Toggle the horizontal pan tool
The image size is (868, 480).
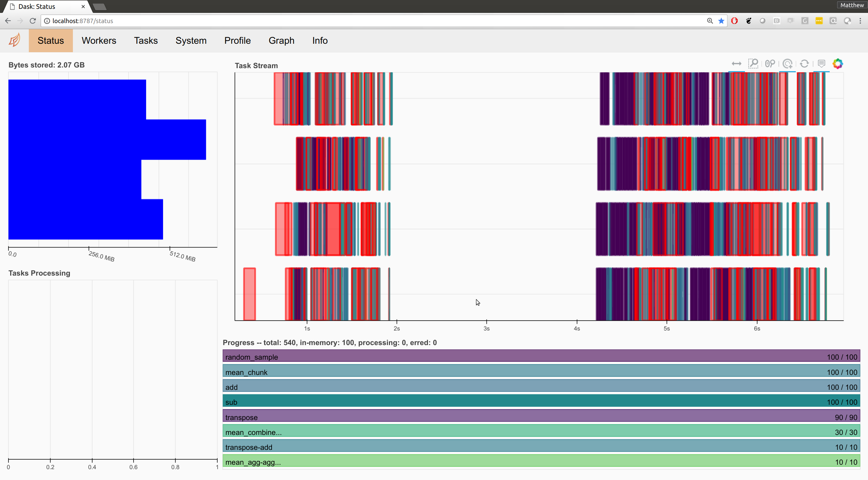[x=736, y=64]
